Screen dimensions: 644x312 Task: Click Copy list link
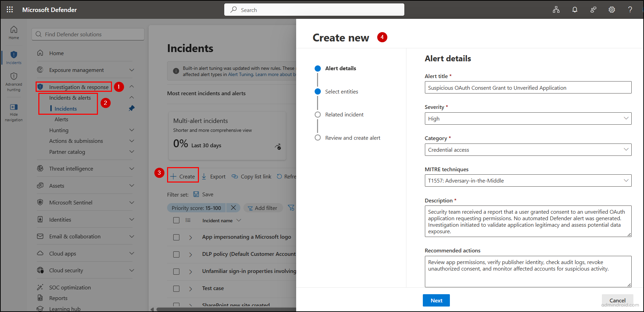251,176
